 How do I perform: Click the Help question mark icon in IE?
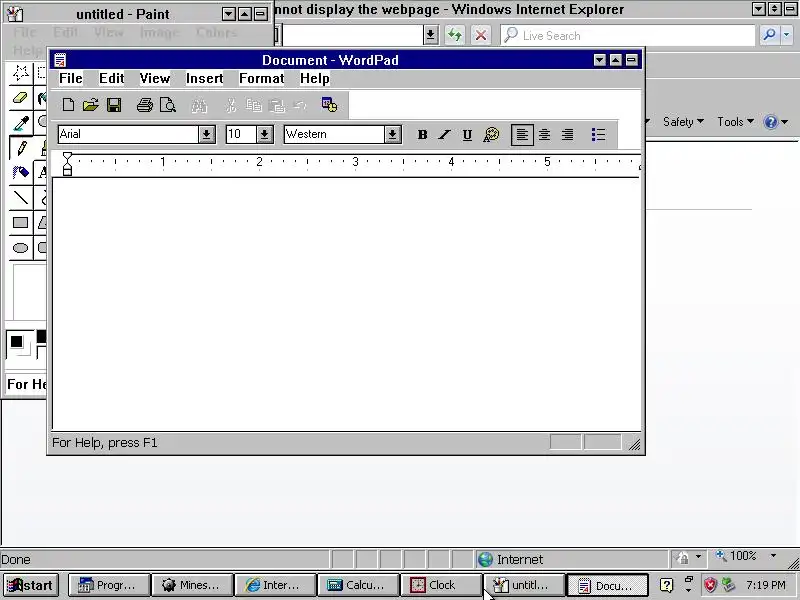click(x=770, y=122)
